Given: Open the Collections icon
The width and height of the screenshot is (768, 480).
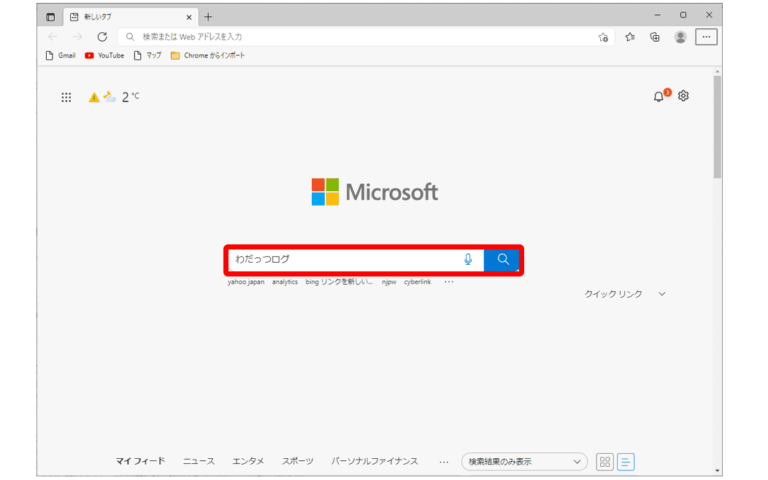Looking at the screenshot, I should click(x=655, y=37).
